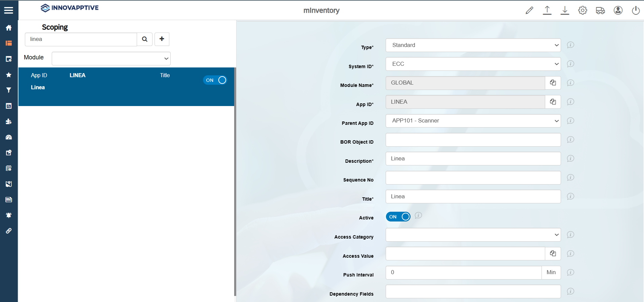Open the hamburger menu
Screen dimensions: 644x302
[9, 10]
